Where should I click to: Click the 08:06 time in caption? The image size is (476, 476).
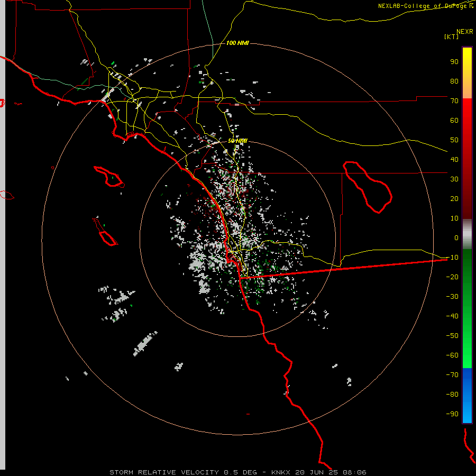(x=354, y=472)
